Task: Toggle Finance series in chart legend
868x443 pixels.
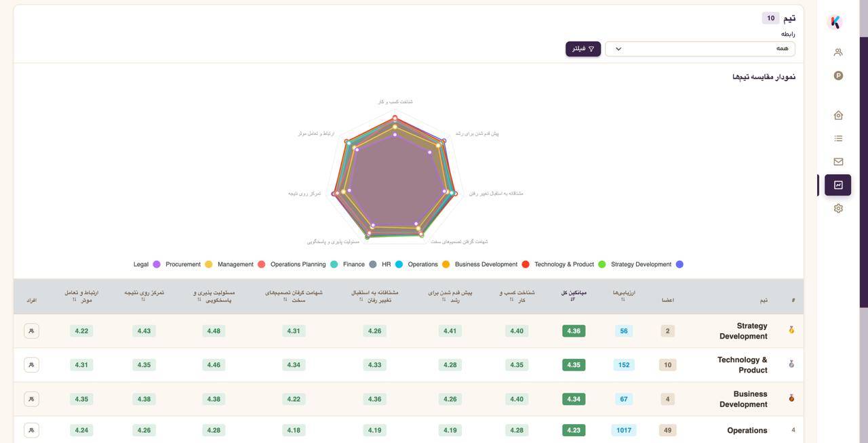Action: click(x=359, y=264)
